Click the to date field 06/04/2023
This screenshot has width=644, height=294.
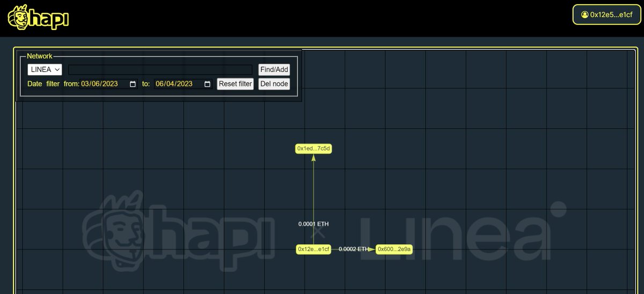[184, 84]
